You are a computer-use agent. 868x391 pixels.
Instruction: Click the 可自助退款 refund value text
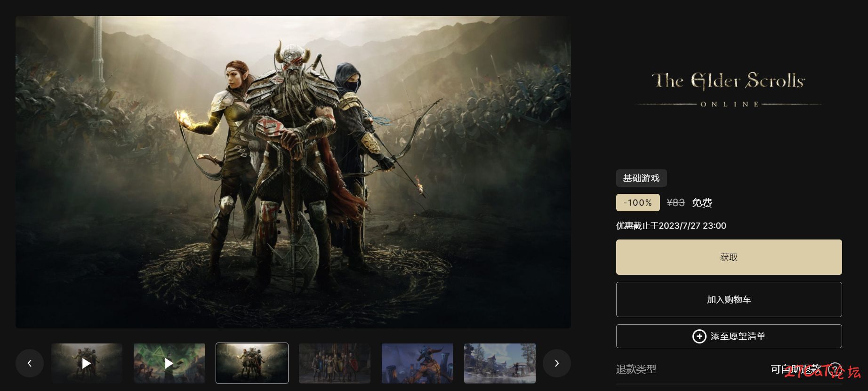(796, 369)
